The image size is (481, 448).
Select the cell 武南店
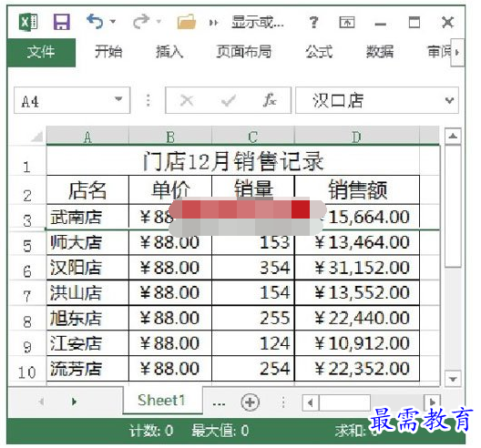pyautogui.click(x=87, y=217)
